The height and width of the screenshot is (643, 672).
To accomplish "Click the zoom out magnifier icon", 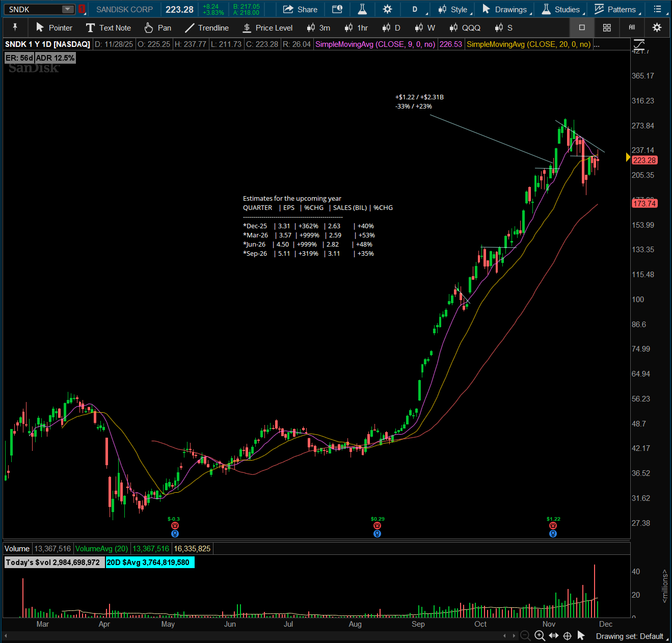I will (525, 636).
